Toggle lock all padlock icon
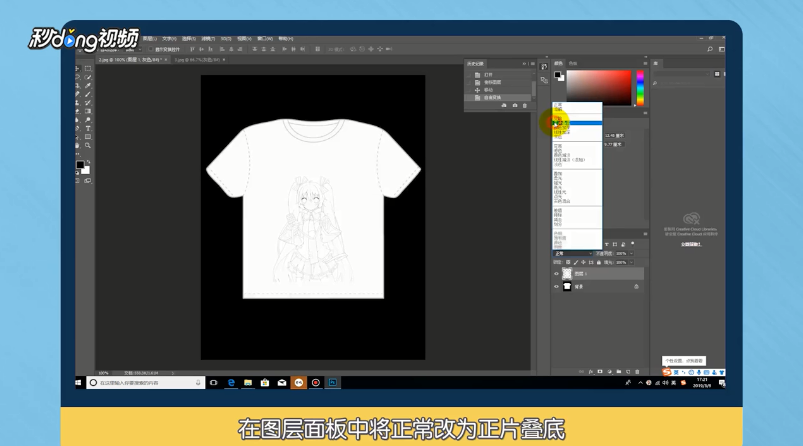The width and height of the screenshot is (803, 446). 599,262
